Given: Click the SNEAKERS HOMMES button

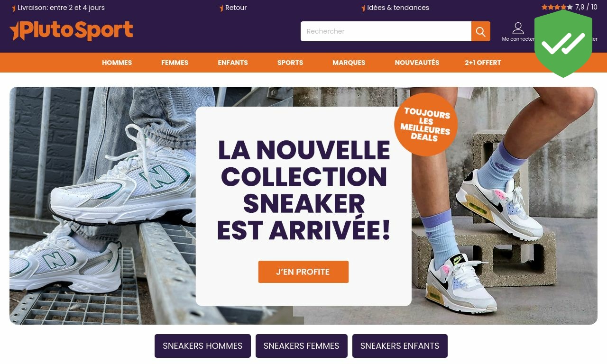Looking at the screenshot, I should pyautogui.click(x=202, y=346).
